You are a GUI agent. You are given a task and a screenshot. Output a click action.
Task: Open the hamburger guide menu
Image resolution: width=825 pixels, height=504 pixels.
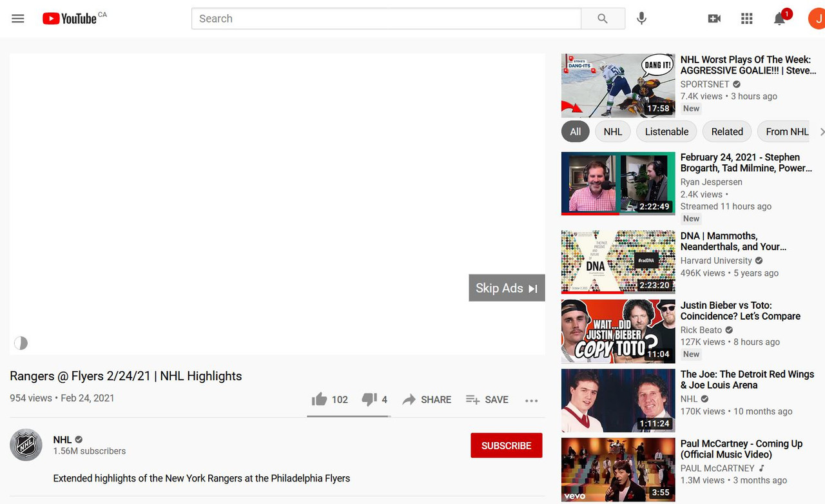coord(18,19)
